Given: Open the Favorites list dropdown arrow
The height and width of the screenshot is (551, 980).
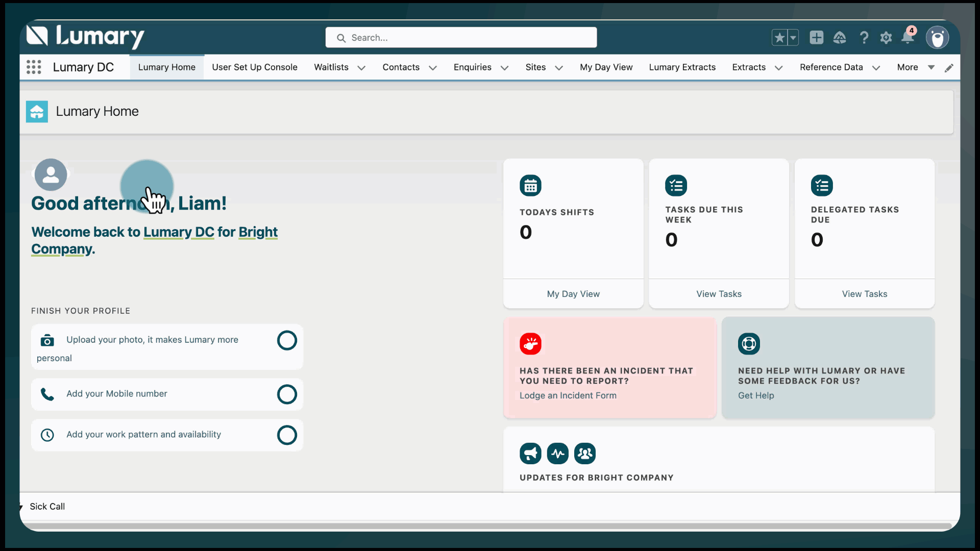Looking at the screenshot, I should coord(793,37).
